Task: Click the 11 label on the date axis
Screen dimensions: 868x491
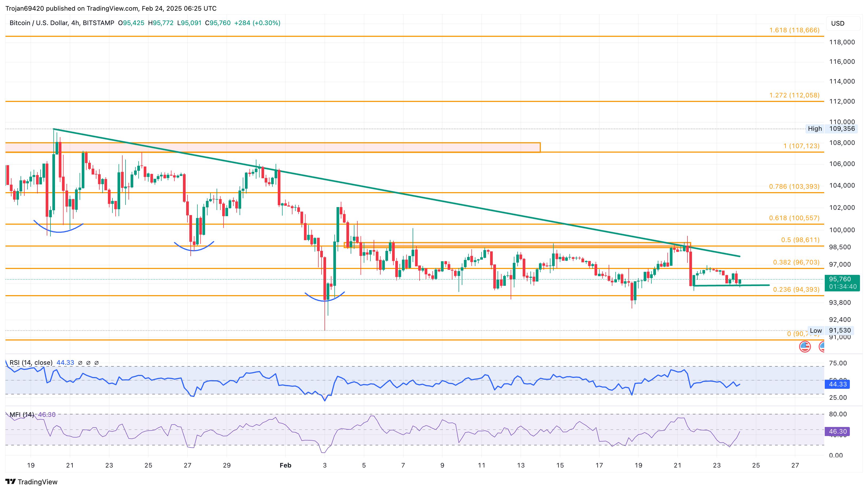Action: [x=482, y=465]
